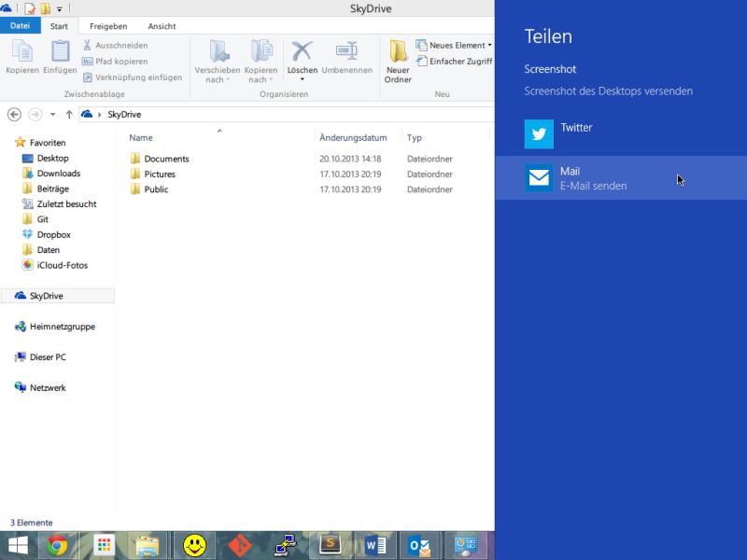Screen dimensions: 747x560
Task: Create a new folder with Neuer Ordner
Action: point(398,62)
